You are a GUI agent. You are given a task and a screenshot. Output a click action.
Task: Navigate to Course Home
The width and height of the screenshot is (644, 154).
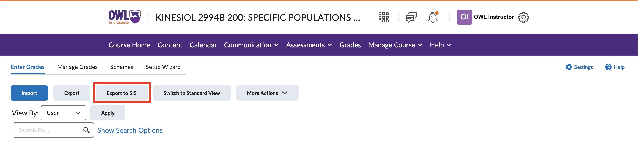click(129, 45)
